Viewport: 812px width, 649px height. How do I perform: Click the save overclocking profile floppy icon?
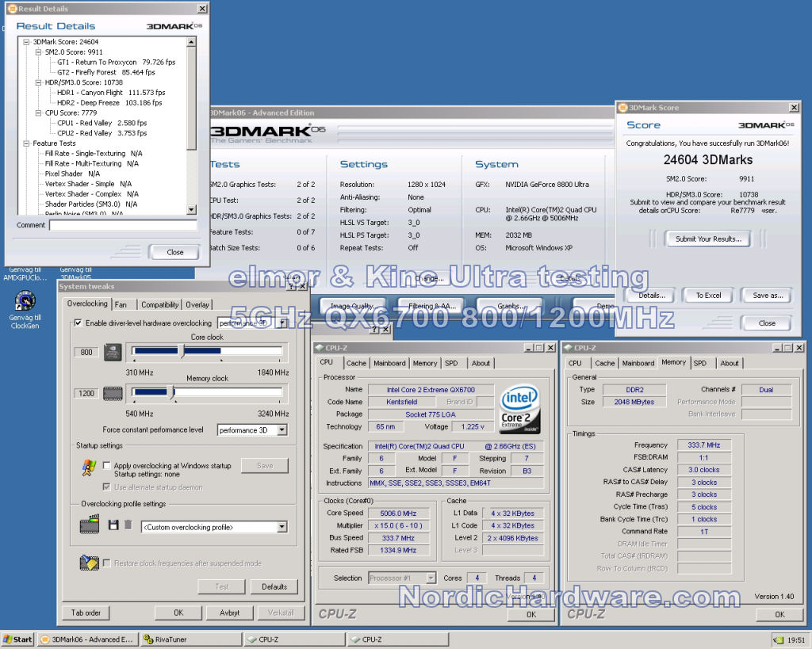tap(113, 525)
